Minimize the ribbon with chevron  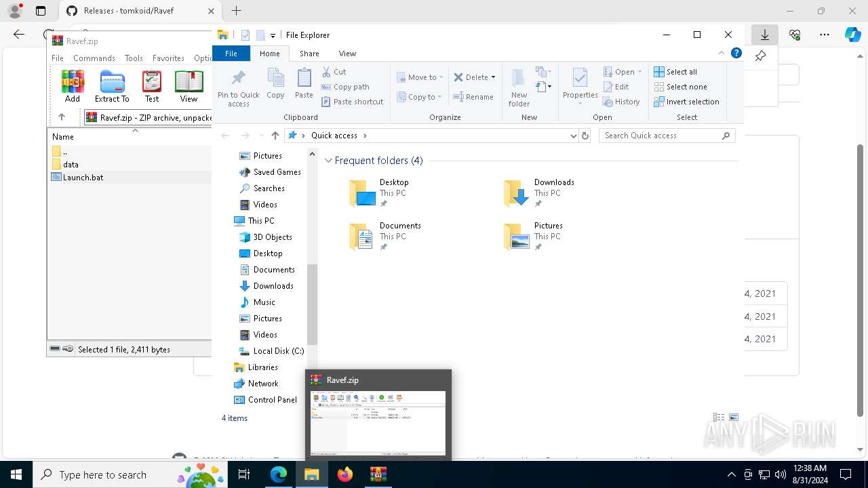pyautogui.click(x=722, y=54)
